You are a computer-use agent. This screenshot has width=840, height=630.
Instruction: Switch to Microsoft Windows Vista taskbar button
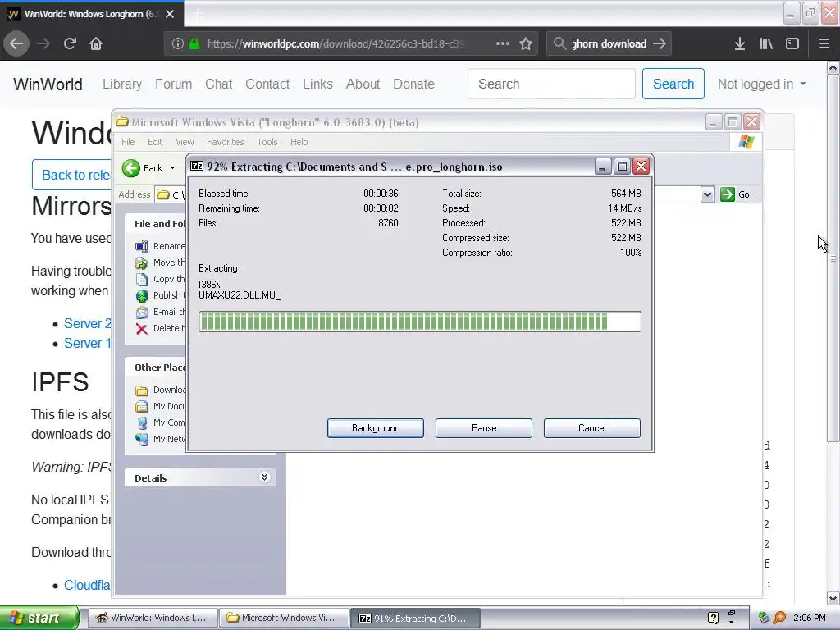tap(283, 618)
